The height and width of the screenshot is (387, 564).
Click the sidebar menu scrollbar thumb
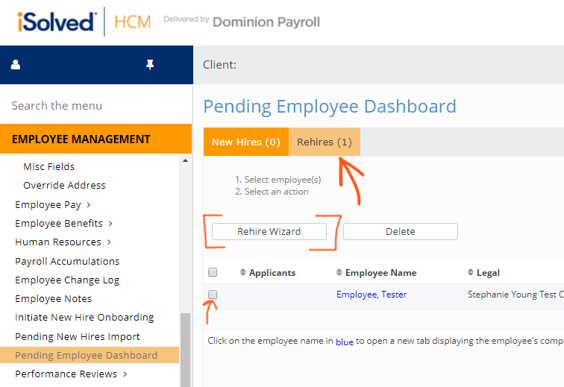pyautogui.click(x=185, y=350)
